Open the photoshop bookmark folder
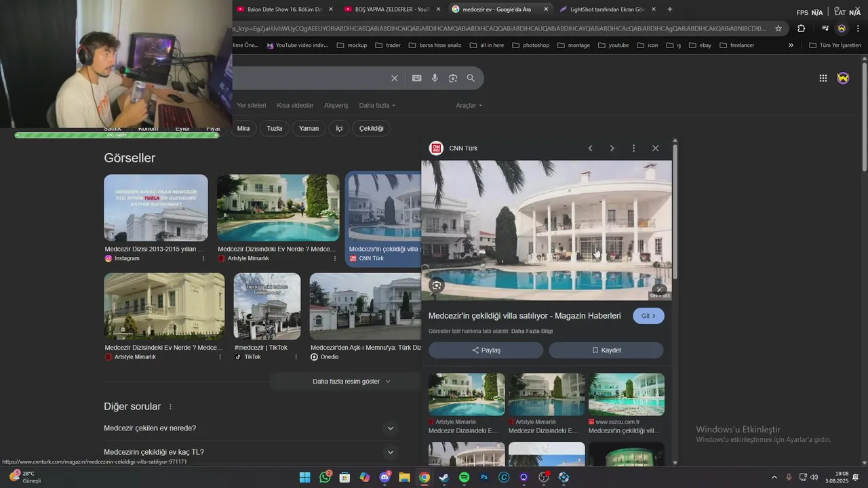The image size is (868, 488). (x=530, y=45)
